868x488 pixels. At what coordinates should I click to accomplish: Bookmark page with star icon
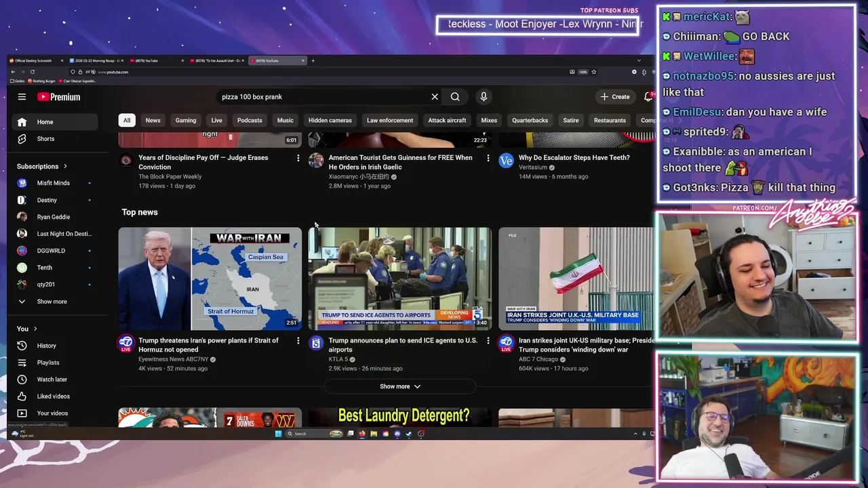point(594,72)
